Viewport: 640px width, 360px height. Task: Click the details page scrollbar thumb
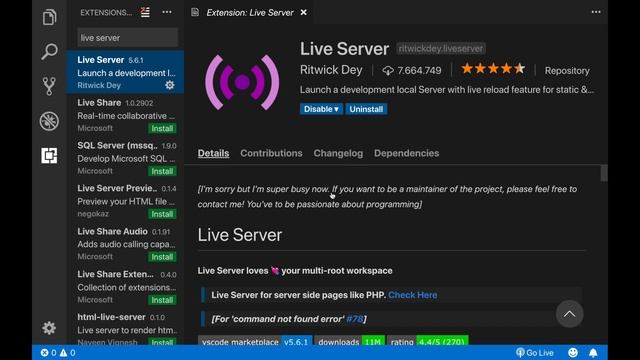(604, 173)
